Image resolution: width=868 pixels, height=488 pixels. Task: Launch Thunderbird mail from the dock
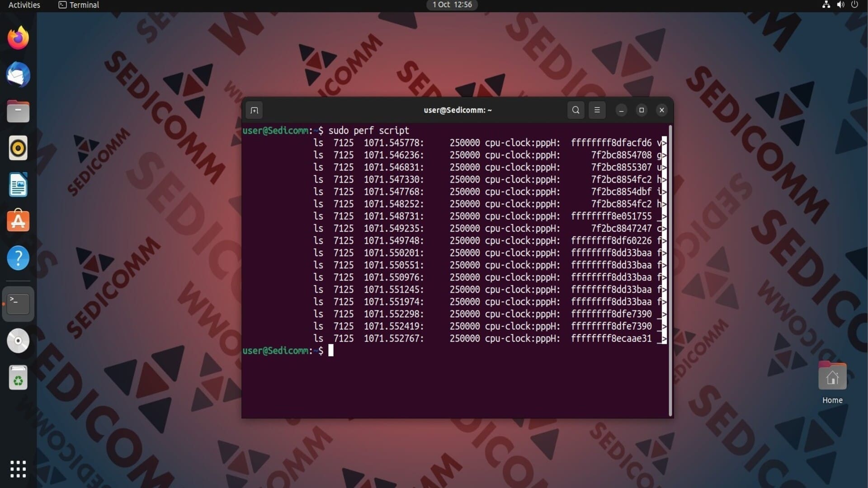(x=18, y=75)
